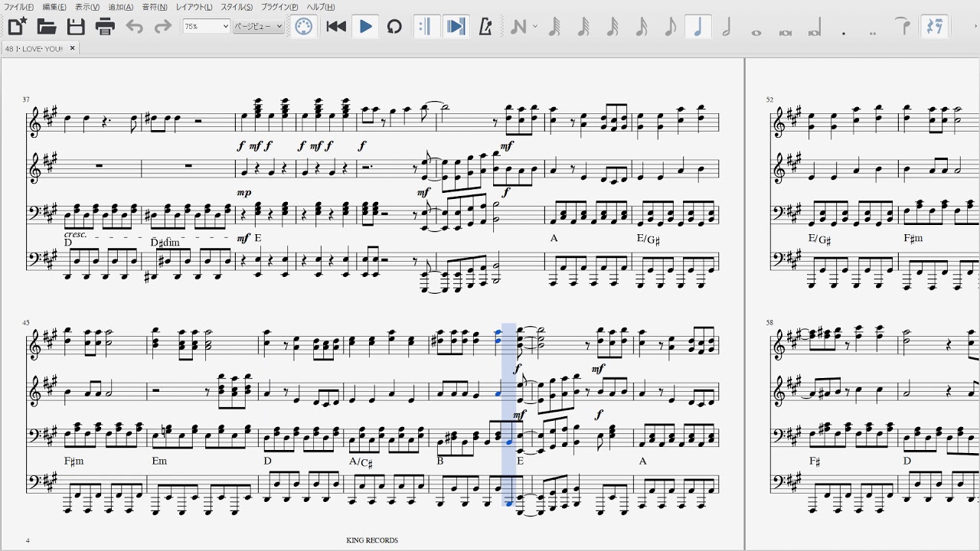This screenshot has height=551, width=980.
Task: Toggle loop playback
Action: click(x=394, y=27)
